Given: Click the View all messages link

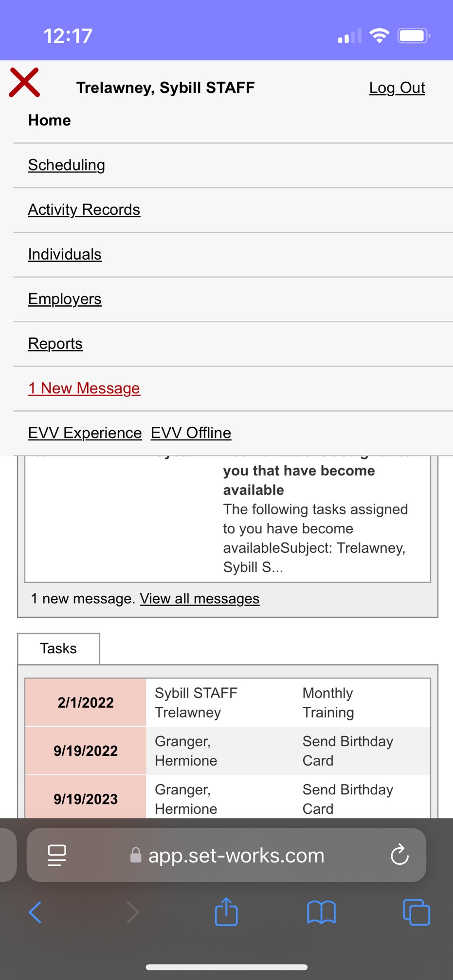Looking at the screenshot, I should click(199, 598).
